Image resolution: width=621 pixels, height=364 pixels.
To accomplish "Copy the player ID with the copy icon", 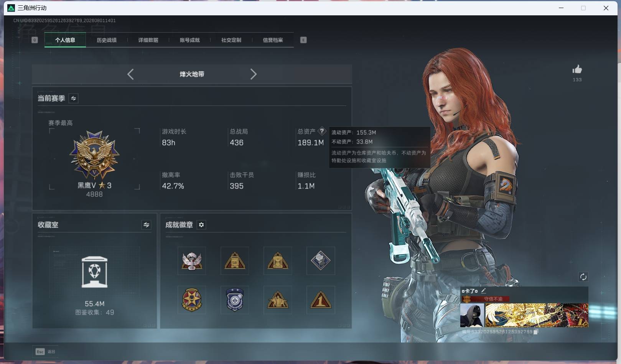I will click(536, 332).
